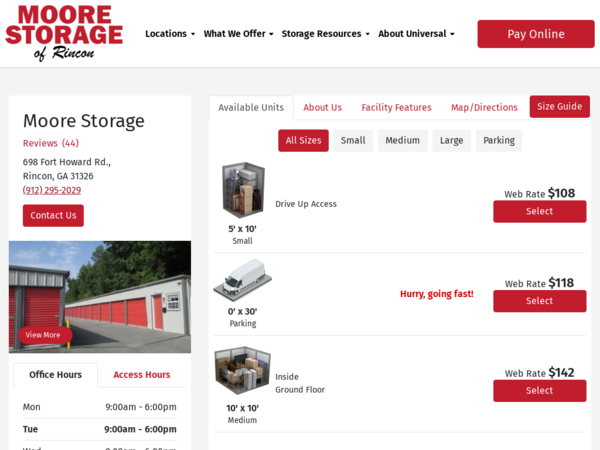Image resolution: width=600 pixels, height=450 pixels.
Task: Click the "Rincon, GA 31326" address line
Action: [x=58, y=176]
